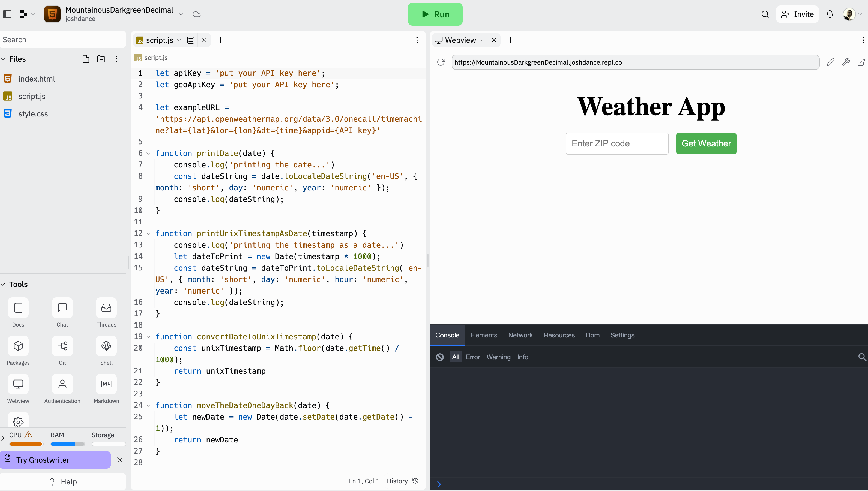Filter console by Error
The height and width of the screenshot is (491, 868).
coord(473,357)
